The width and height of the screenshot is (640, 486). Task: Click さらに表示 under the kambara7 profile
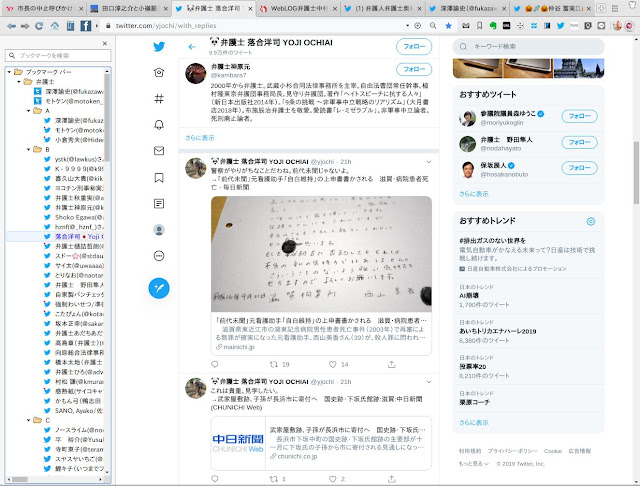pyautogui.click(x=200, y=138)
